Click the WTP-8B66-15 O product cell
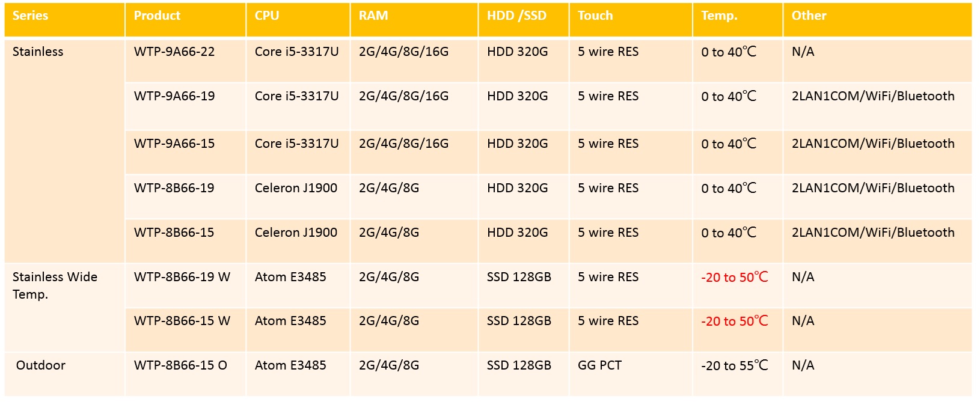This screenshot has height=402, width=980. tap(180, 366)
